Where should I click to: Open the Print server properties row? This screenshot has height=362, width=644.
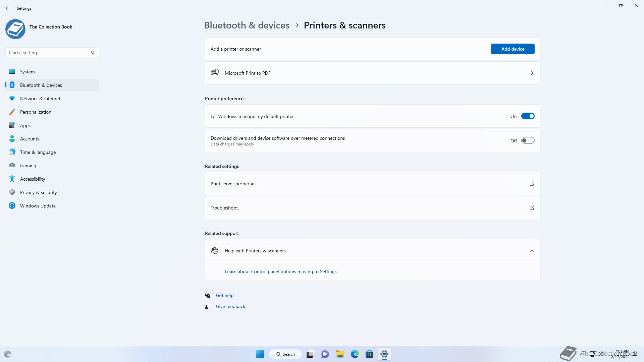372,184
